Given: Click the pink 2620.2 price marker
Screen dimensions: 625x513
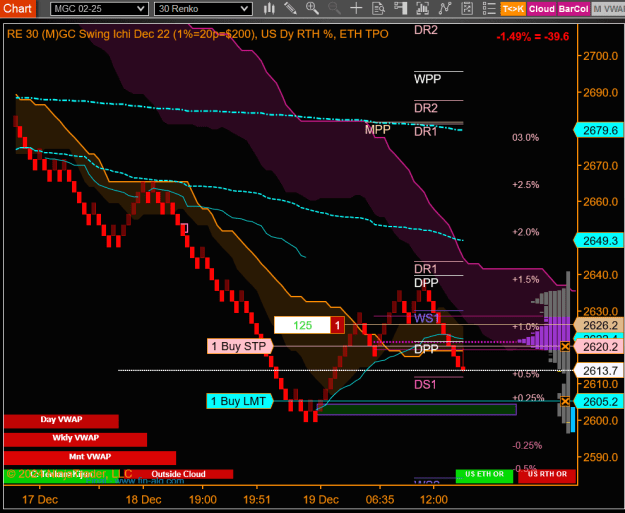Looking at the screenshot, I should coord(599,347).
